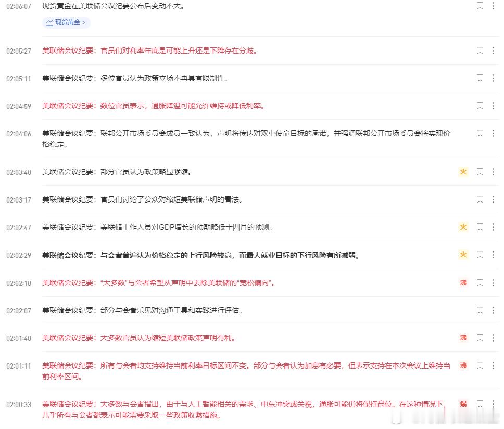The image size is (504, 429).
Task: Click the 02:01:11 timestamp
Action: coord(19,366)
